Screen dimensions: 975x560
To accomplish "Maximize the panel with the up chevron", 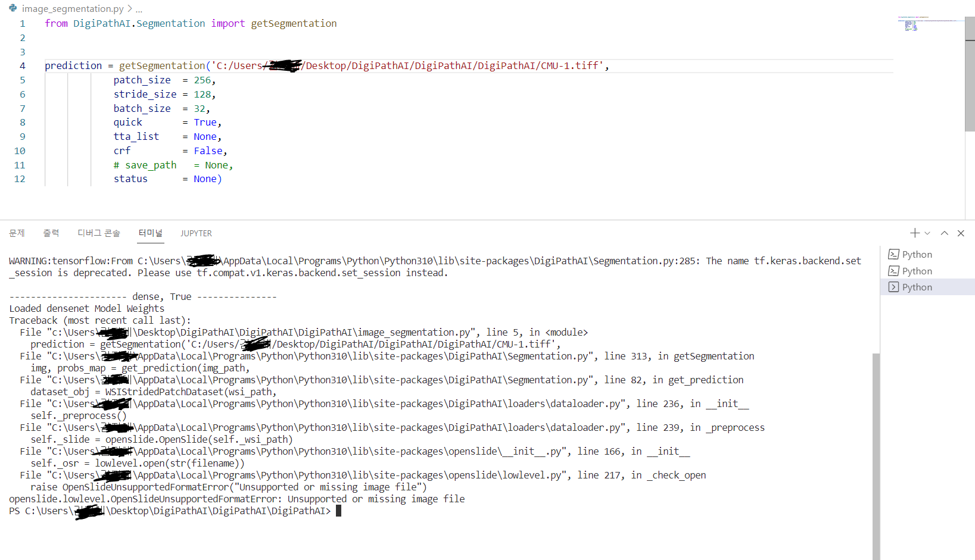I will [945, 233].
